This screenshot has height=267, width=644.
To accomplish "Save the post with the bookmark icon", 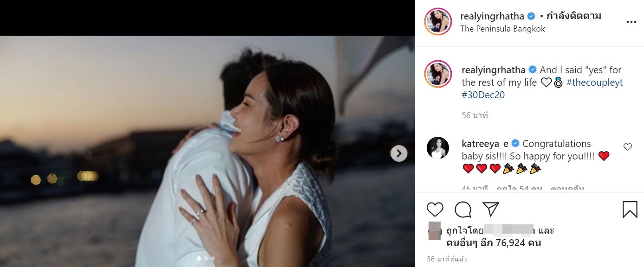I will (630, 210).
